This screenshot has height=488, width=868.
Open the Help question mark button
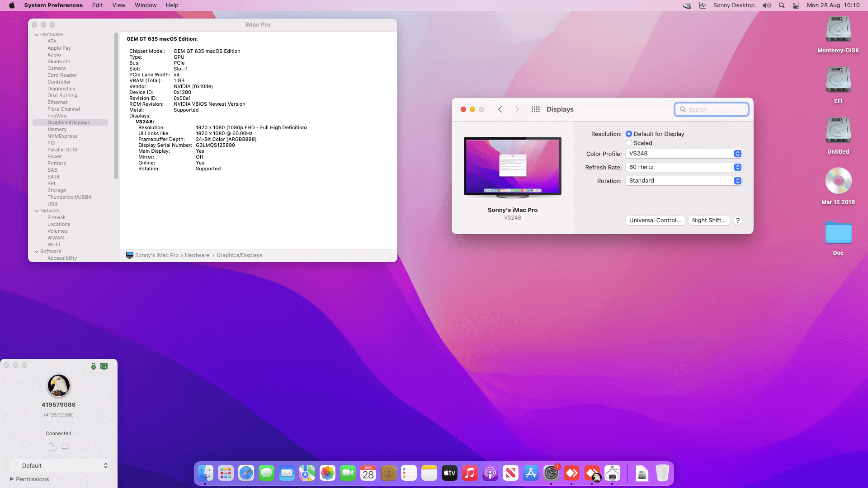738,221
